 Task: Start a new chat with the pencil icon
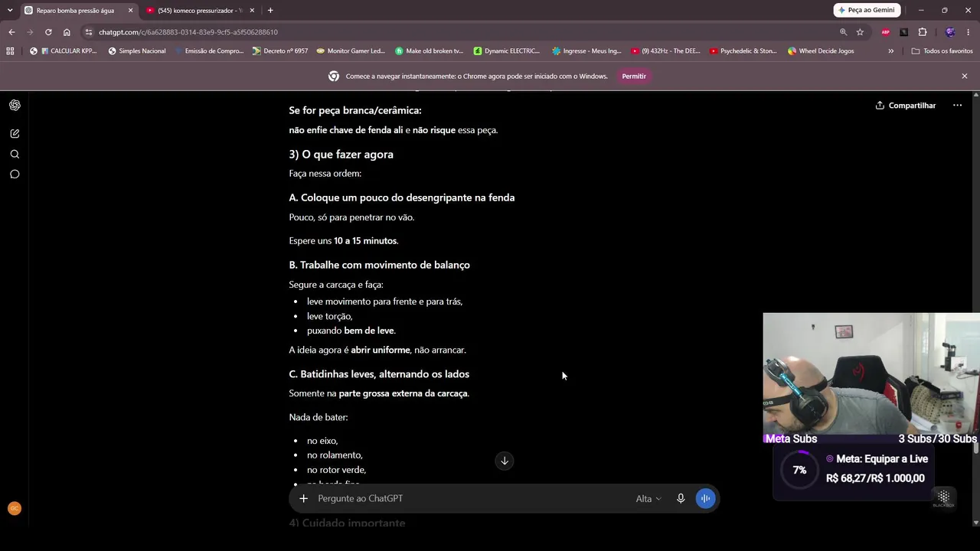15,134
